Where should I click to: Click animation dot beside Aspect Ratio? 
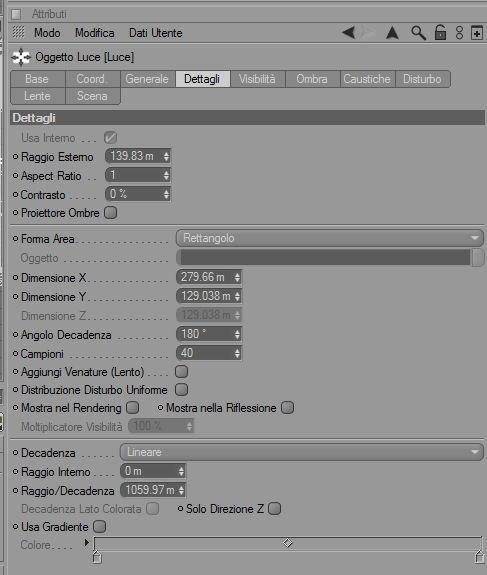tap(15, 176)
